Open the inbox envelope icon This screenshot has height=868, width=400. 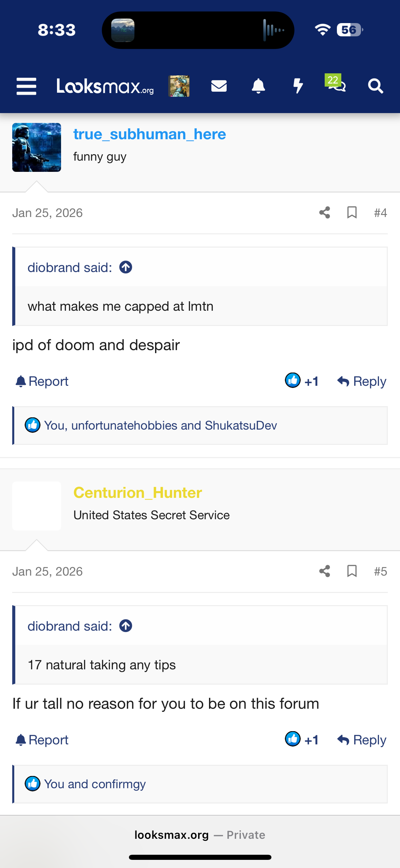pyautogui.click(x=219, y=86)
